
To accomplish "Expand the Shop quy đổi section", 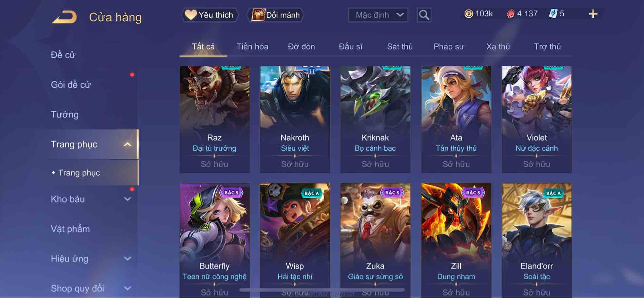I will pyautogui.click(x=127, y=288).
